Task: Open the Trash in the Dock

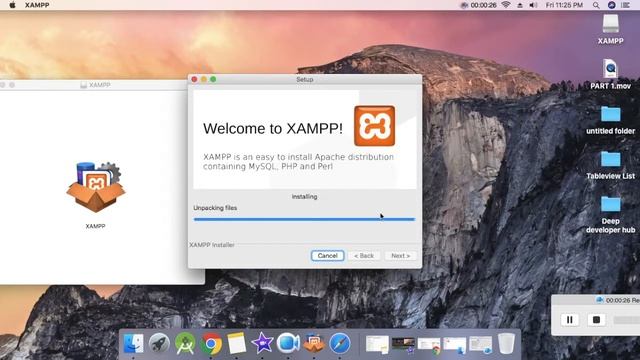Action: click(x=506, y=343)
